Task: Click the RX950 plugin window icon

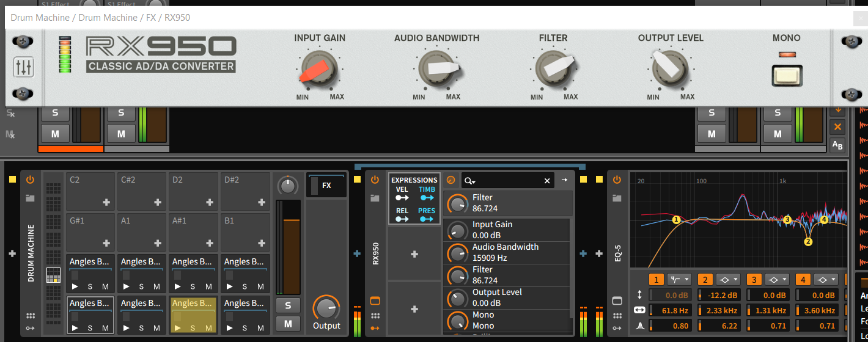Action: pos(375,300)
